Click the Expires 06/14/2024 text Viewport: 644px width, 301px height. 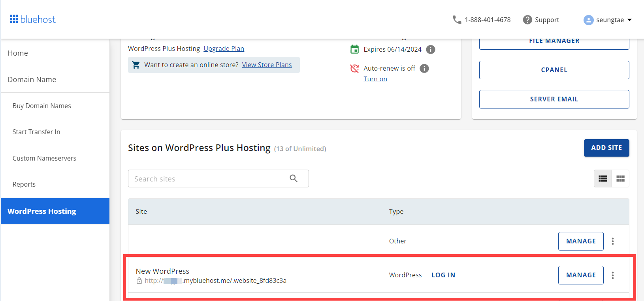(x=392, y=49)
